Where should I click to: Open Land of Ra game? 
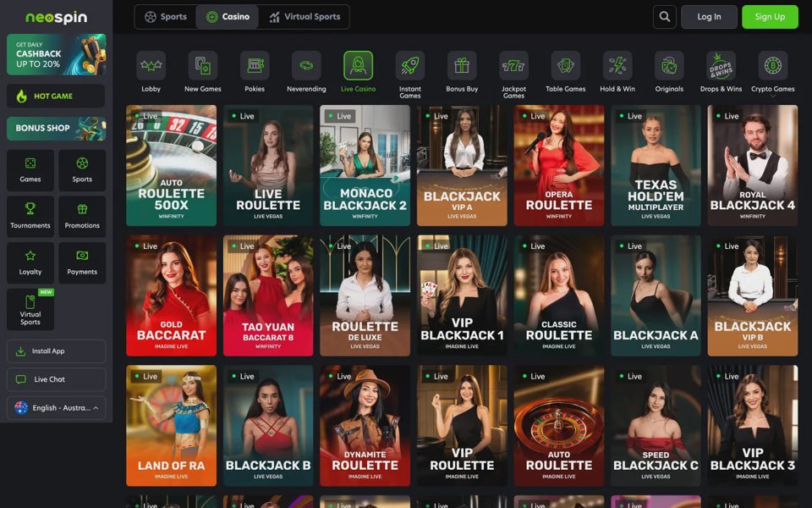coord(171,426)
